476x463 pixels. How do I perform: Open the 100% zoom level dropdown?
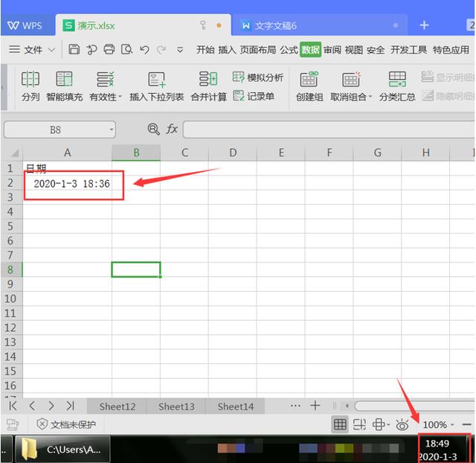click(438, 424)
